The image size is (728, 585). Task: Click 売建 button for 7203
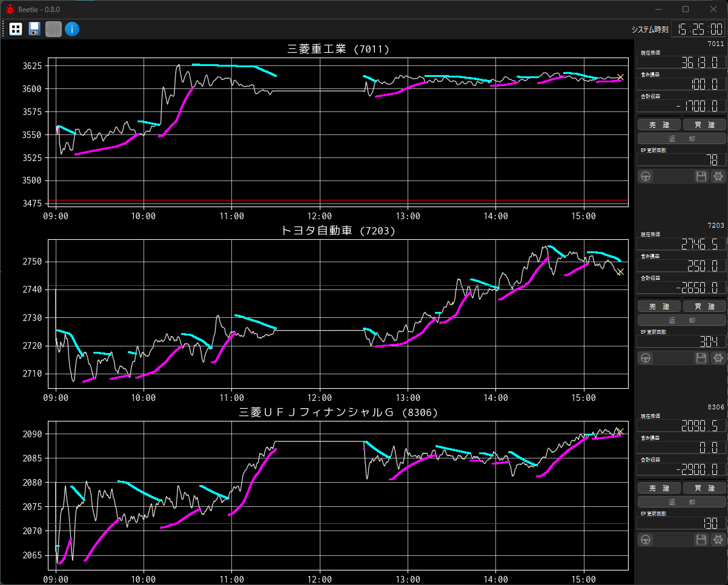pyautogui.click(x=660, y=306)
